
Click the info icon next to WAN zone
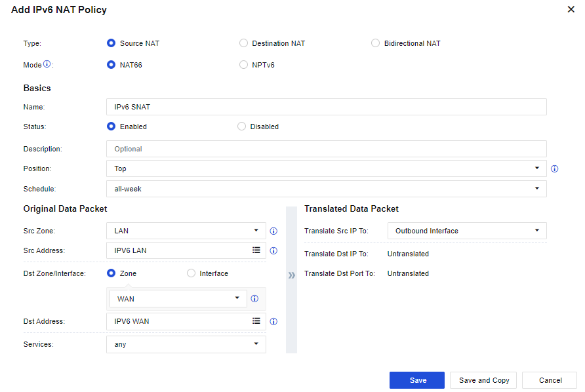(254, 298)
